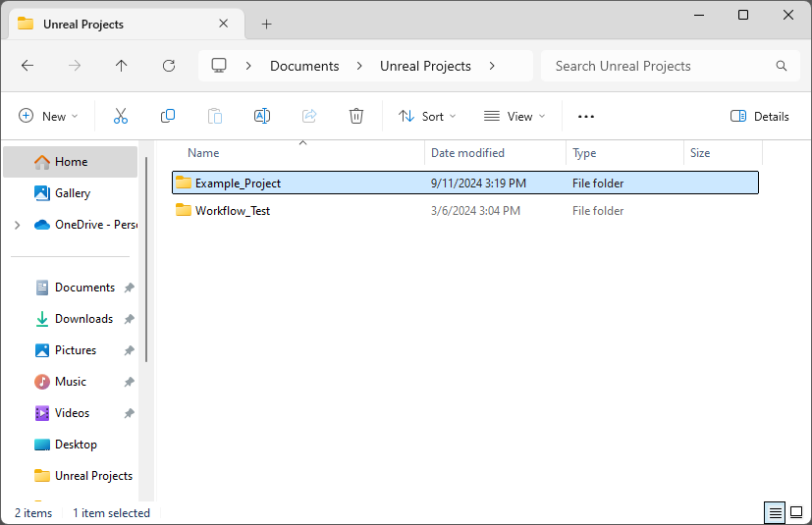Click the pin icon beside Pictures

[130, 350]
